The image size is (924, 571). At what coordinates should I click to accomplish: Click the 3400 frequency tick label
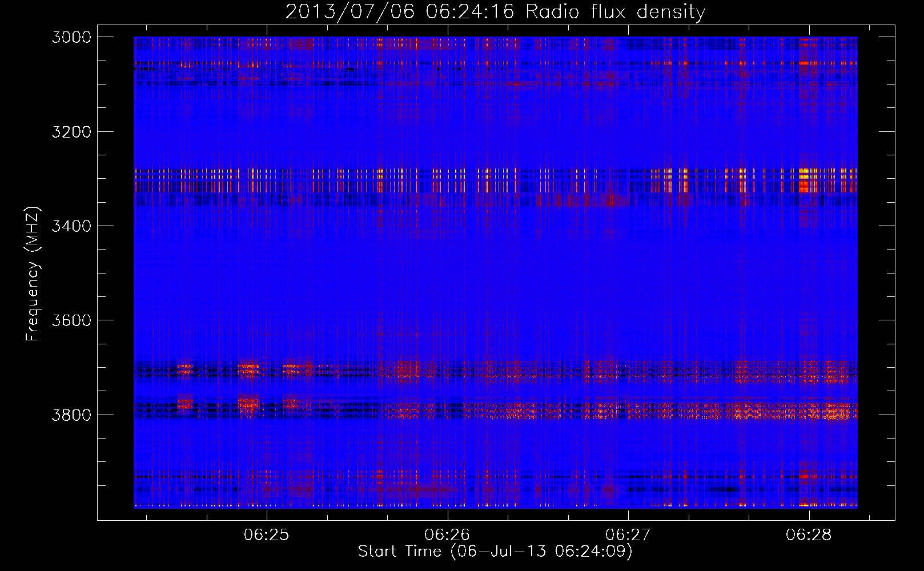pyautogui.click(x=71, y=226)
